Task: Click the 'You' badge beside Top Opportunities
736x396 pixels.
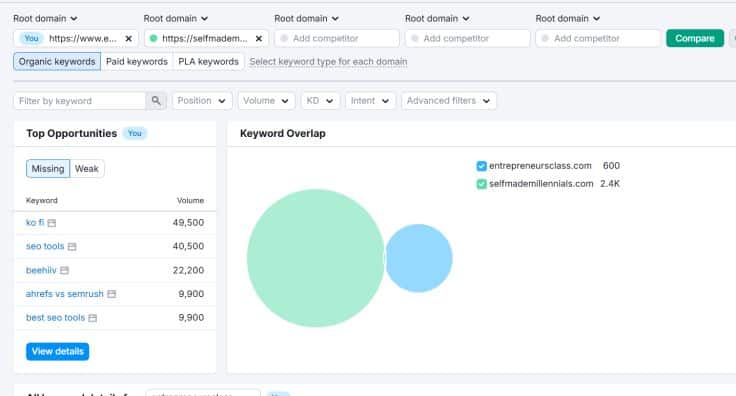Action: (135, 134)
